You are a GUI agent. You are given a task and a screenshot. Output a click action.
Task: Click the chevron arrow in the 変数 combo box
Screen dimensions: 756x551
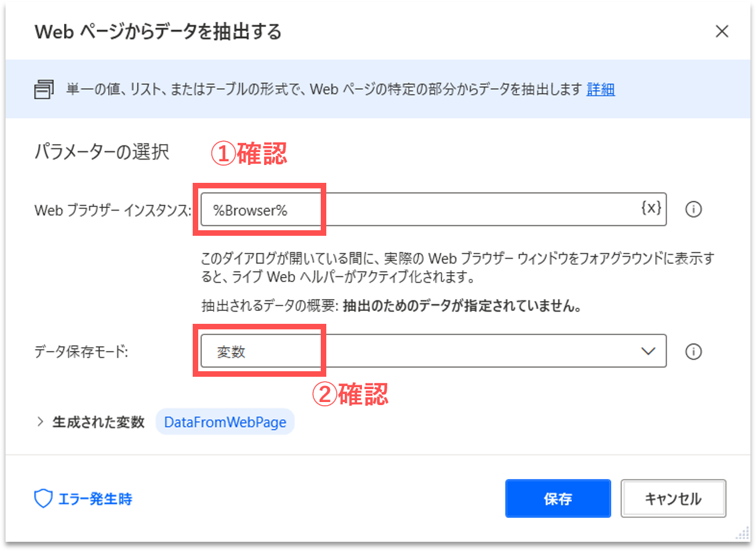coord(648,352)
